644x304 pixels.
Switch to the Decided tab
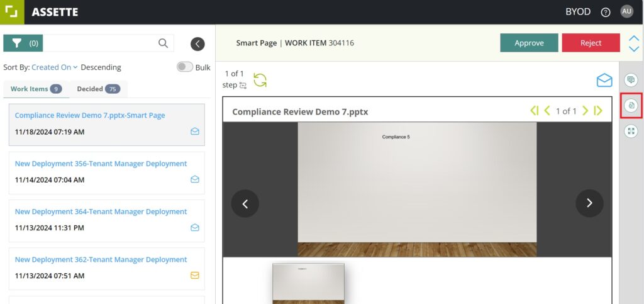(99, 89)
